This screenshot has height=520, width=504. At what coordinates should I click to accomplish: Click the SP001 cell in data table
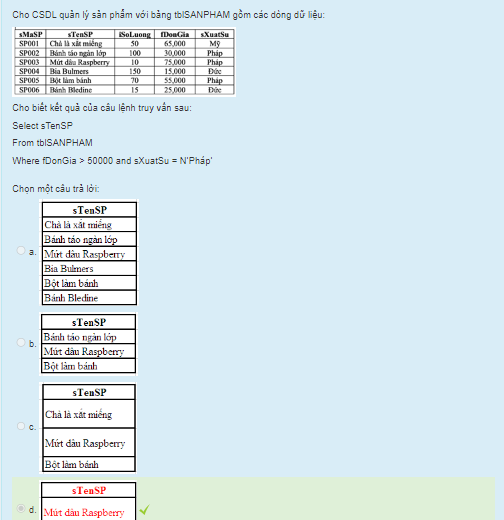tap(29, 44)
